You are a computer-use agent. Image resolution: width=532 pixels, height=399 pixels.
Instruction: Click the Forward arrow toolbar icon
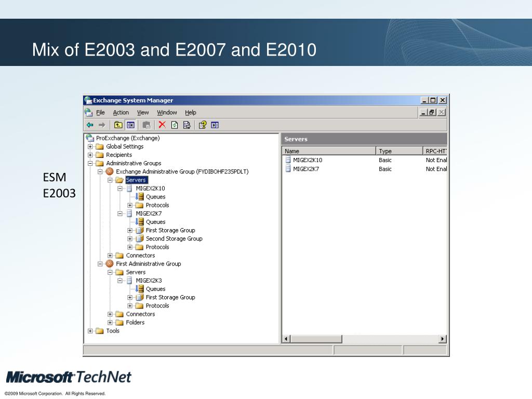102,125
